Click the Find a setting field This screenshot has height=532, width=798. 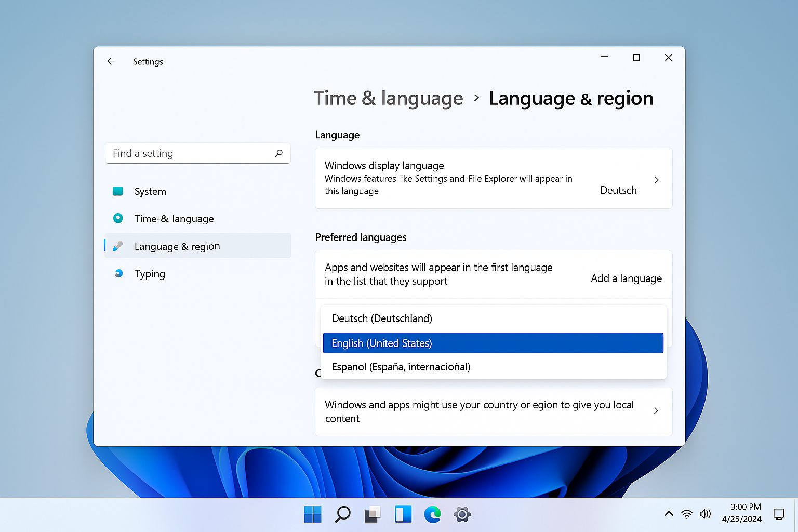[197, 153]
